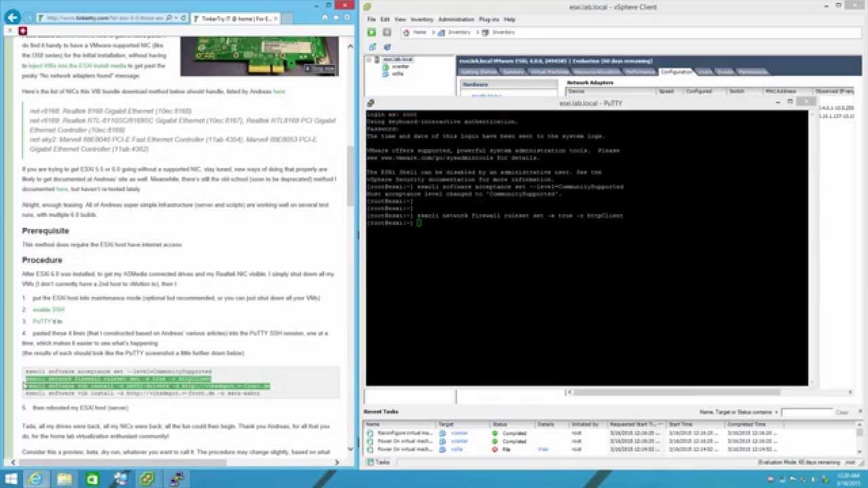This screenshot has height=488, width=868.
Task: Open Internet Explorer tools gear
Action: tap(349, 18)
